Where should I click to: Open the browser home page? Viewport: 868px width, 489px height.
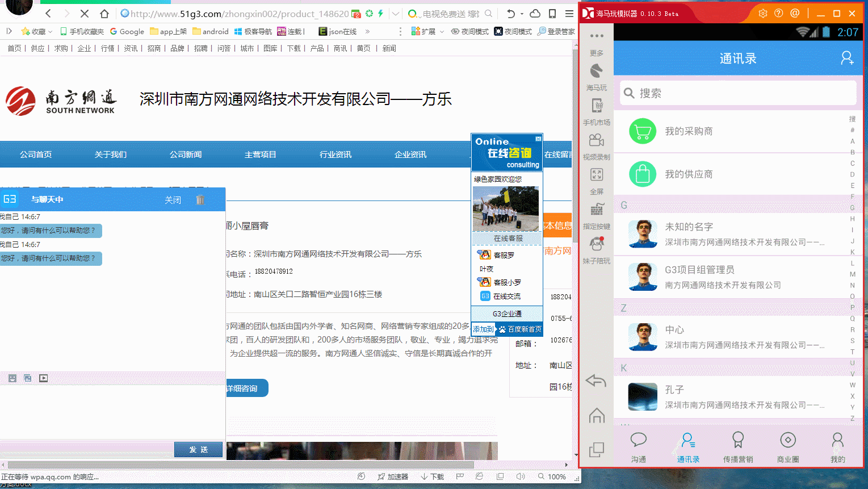point(104,13)
